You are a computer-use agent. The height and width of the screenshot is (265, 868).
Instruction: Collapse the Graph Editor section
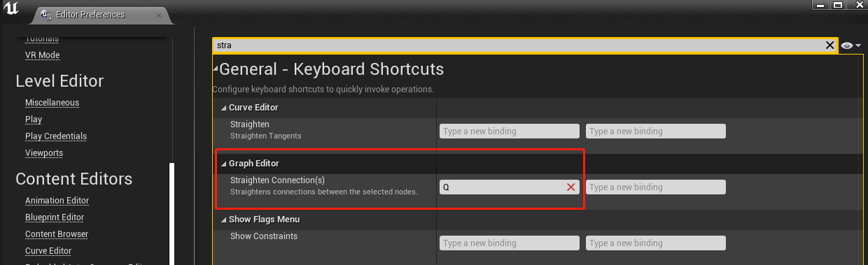223,164
